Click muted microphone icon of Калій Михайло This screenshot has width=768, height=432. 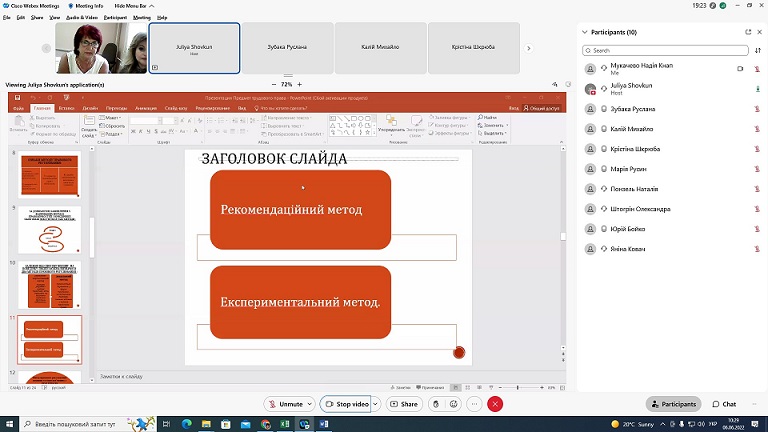757,129
